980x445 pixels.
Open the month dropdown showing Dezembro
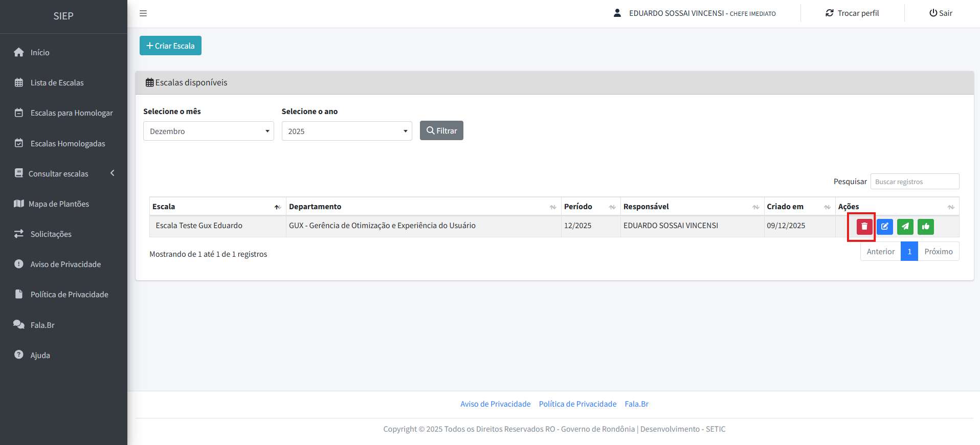[208, 131]
